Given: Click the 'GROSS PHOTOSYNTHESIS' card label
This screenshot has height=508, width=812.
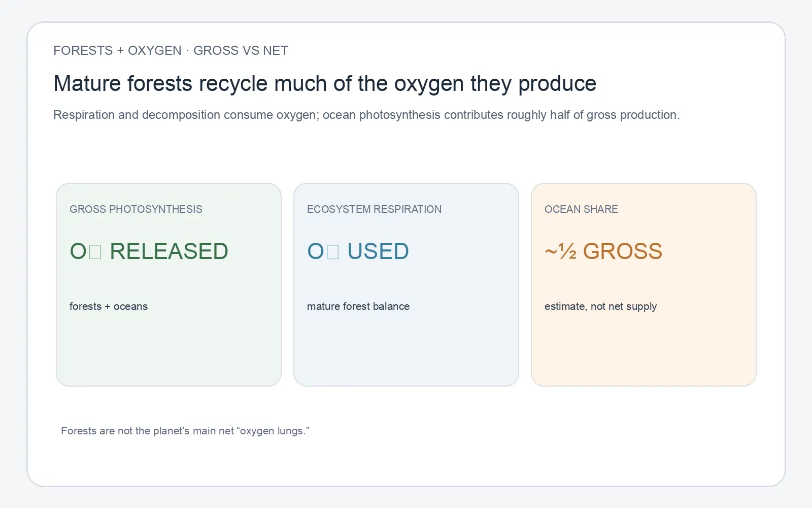Looking at the screenshot, I should coord(136,209).
